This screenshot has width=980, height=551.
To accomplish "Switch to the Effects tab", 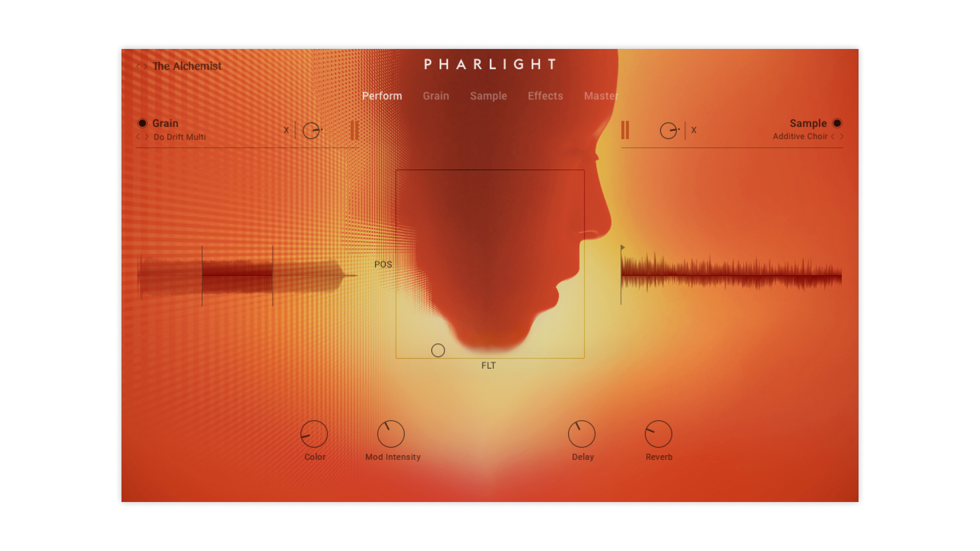I will click(545, 96).
